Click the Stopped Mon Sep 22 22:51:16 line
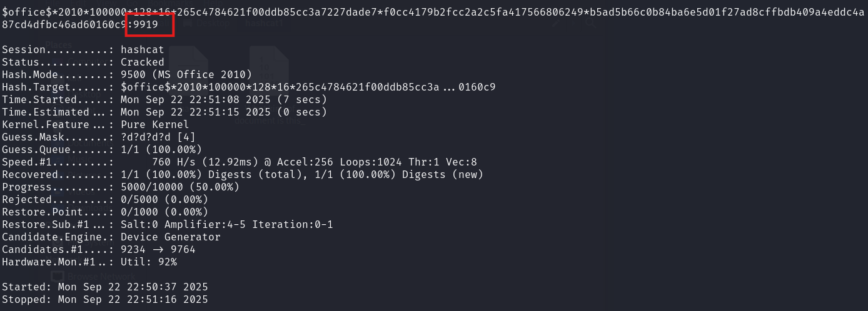This screenshot has height=311, width=868. [105, 300]
